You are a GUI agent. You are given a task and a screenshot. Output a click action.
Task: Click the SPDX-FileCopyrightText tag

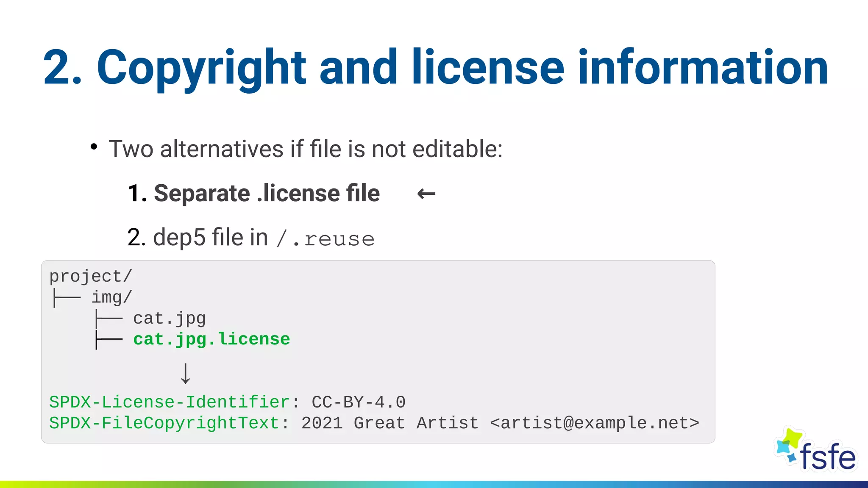[164, 423]
